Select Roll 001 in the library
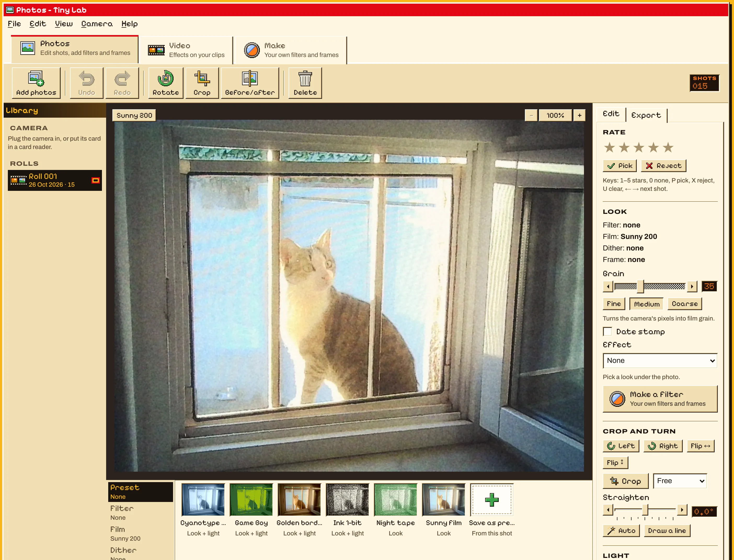 point(55,180)
